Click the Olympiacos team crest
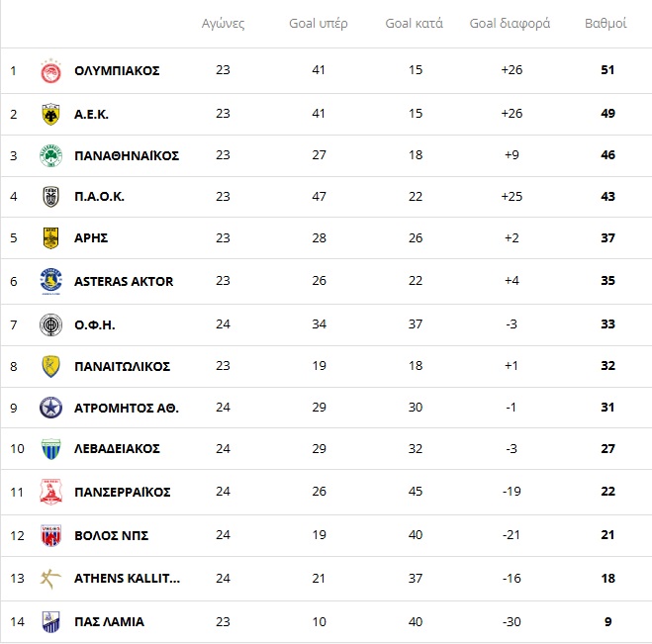The height and width of the screenshot is (644, 652). click(x=50, y=71)
